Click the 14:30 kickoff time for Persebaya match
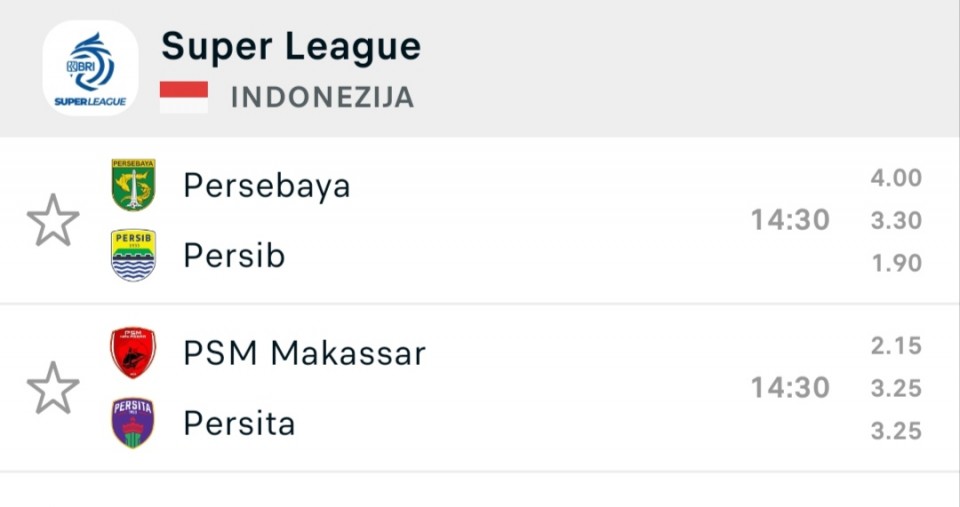The width and height of the screenshot is (960, 507). pos(790,220)
